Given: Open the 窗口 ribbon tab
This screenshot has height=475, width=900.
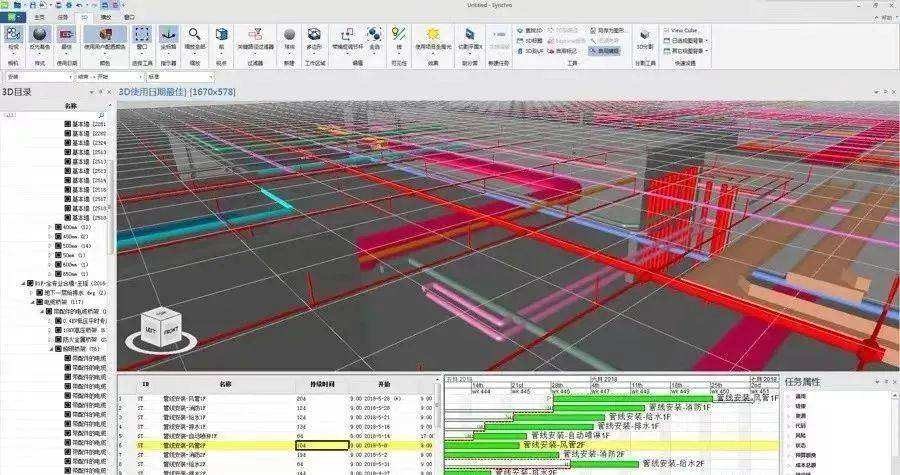Looking at the screenshot, I should 129,17.
